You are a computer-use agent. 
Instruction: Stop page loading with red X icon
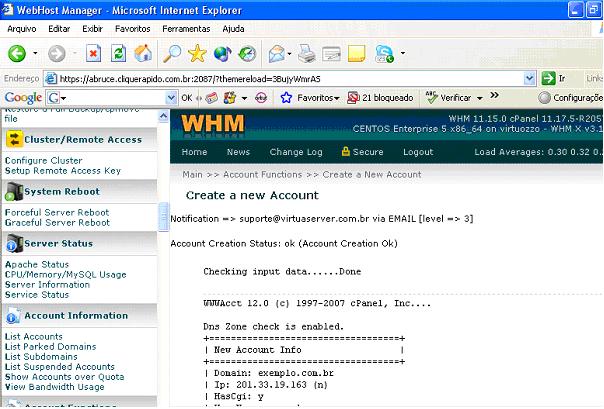pyautogui.click(x=93, y=53)
